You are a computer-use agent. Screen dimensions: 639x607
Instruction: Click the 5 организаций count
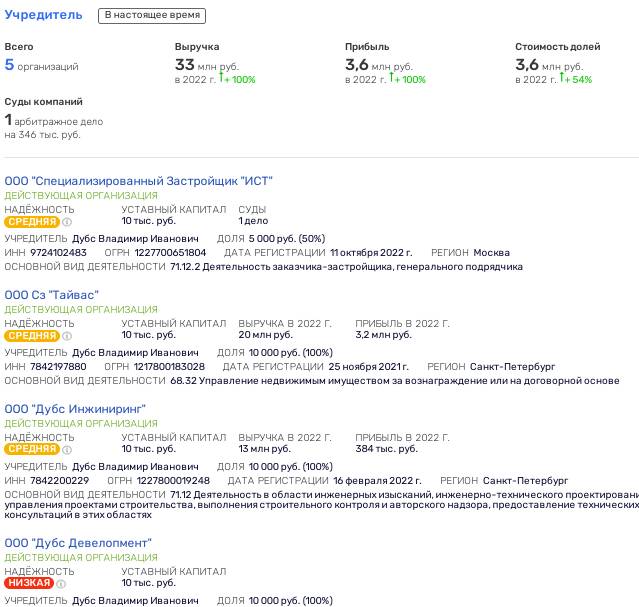[41, 65]
